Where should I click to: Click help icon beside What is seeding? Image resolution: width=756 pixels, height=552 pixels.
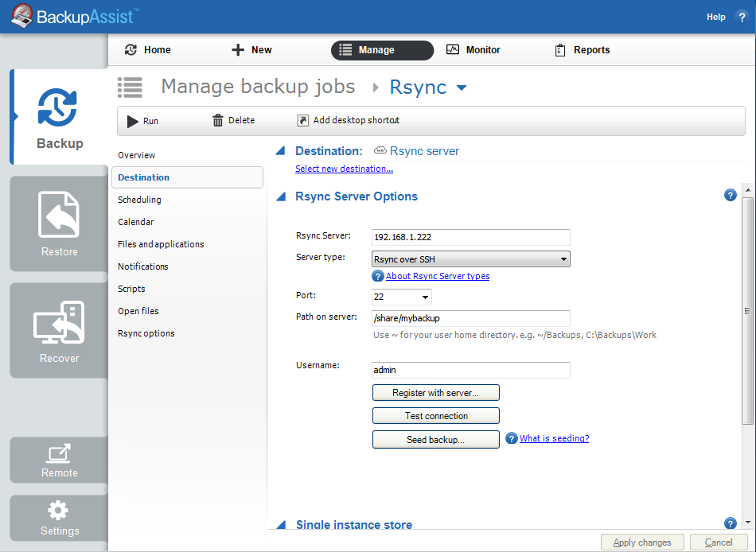511,438
